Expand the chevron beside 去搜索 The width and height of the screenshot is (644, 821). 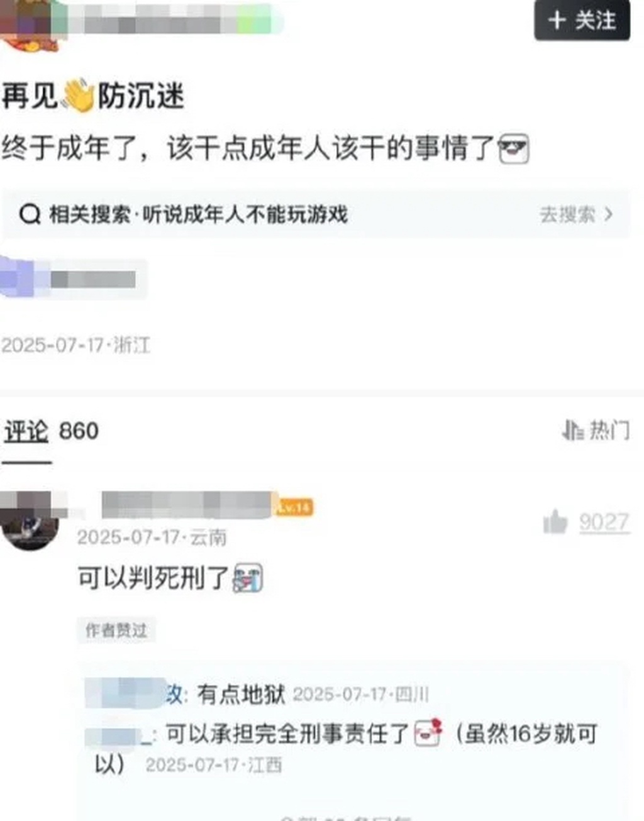tap(608, 214)
